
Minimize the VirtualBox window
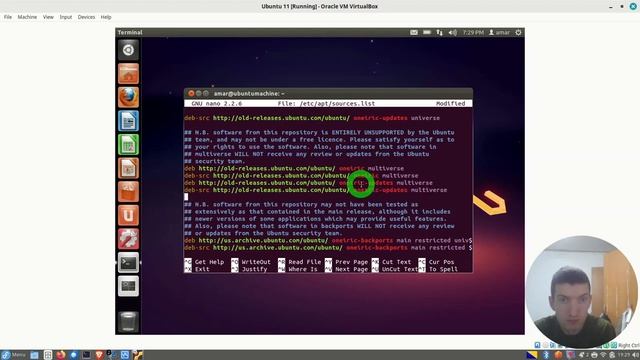coord(611,7)
